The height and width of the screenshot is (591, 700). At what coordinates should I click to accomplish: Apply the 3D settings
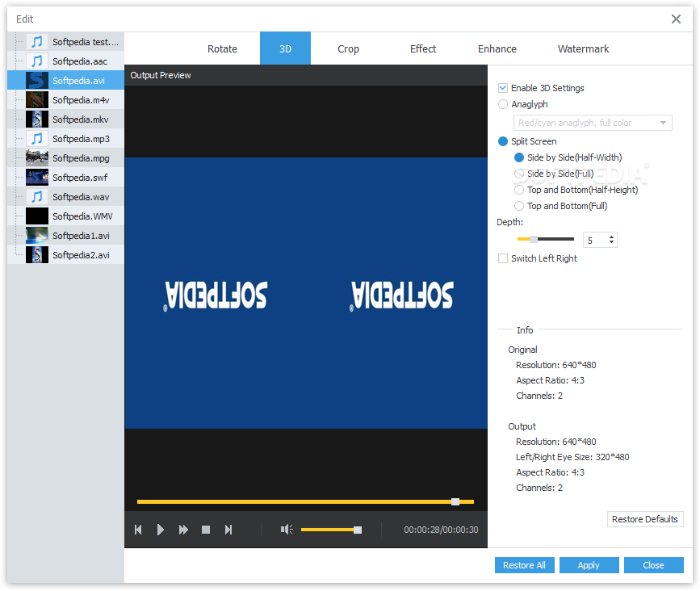[x=589, y=565]
